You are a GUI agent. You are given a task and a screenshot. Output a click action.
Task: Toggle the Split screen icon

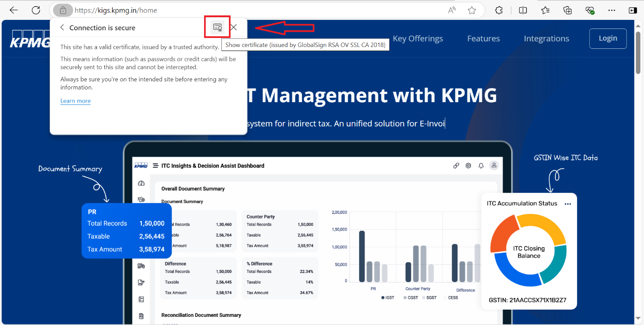click(x=523, y=10)
